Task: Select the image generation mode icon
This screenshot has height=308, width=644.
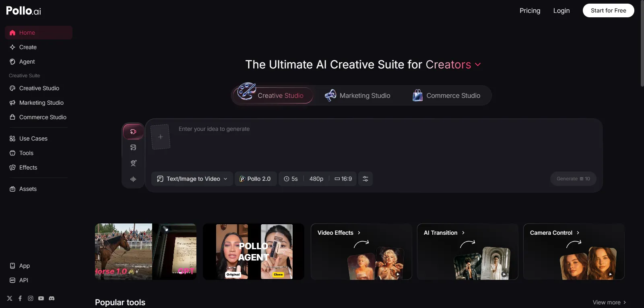Action: click(x=133, y=147)
